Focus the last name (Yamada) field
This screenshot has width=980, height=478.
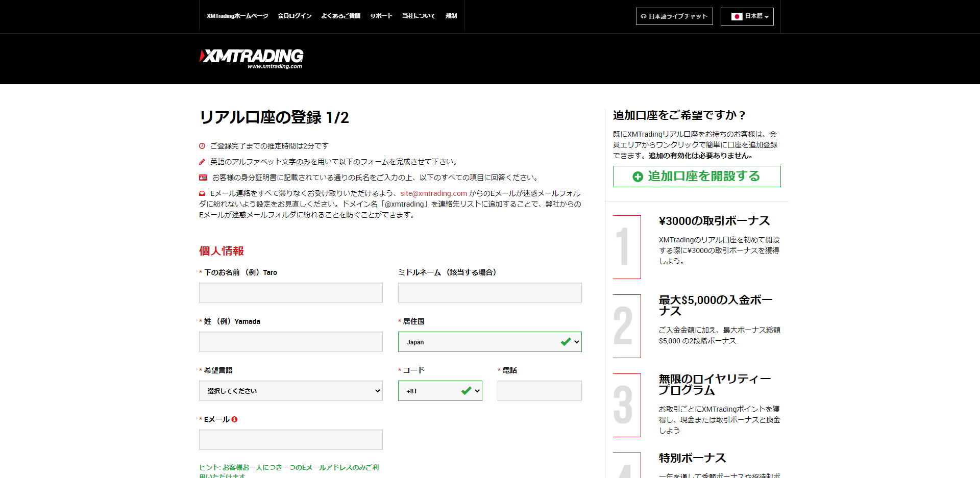(x=291, y=342)
